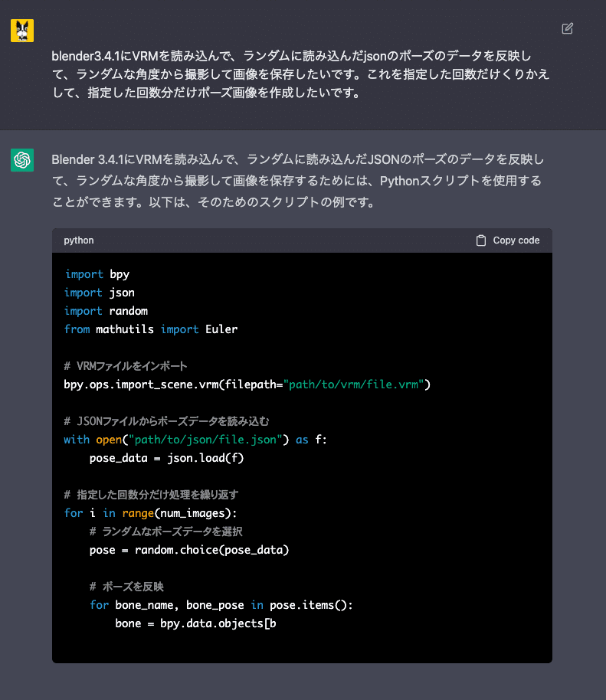This screenshot has height=700, width=606.
Task: Click the 'for i in range(num_images)' loop line
Action: point(150,512)
